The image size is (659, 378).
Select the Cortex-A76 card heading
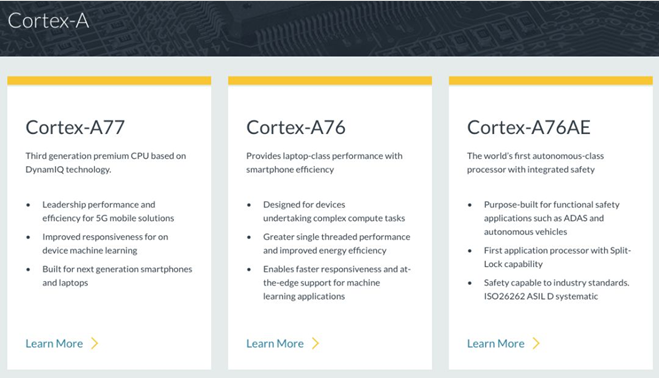(x=296, y=127)
